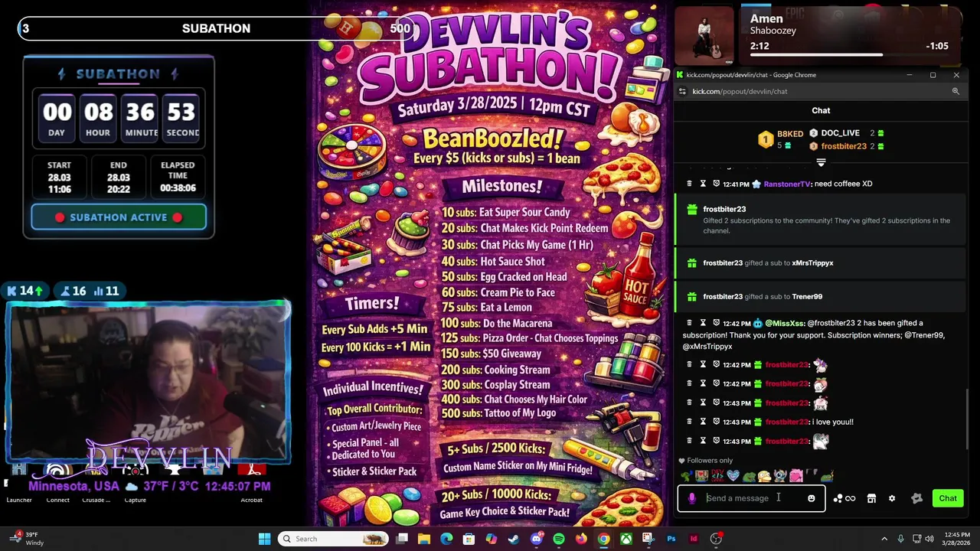Click 'Followers only' chat mode label
The height and width of the screenshot is (551, 980).
tap(710, 460)
